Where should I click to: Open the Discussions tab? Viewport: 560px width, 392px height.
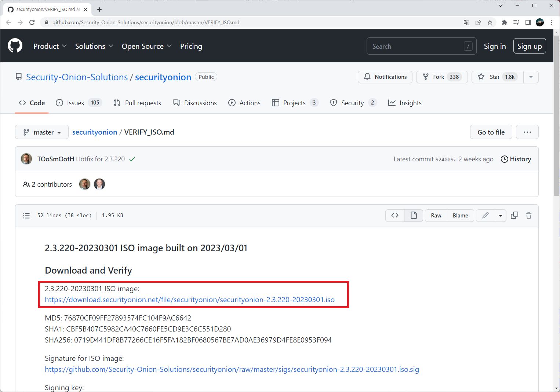pyautogui.click(x=194, y=103)
